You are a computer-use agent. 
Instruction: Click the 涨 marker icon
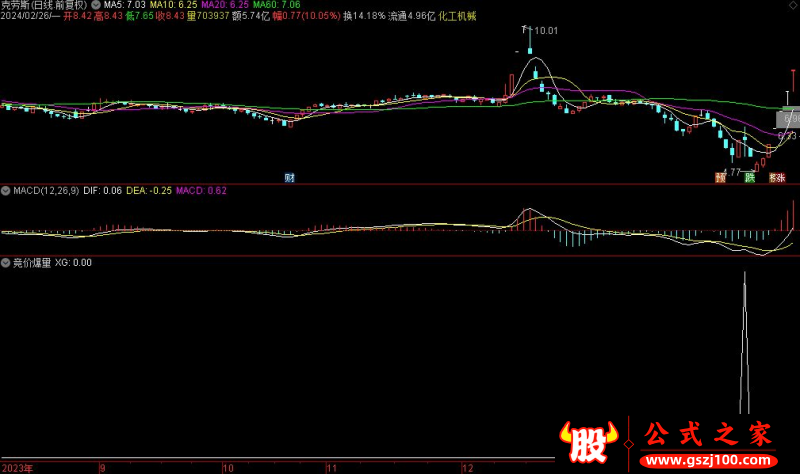click(776, 178)
